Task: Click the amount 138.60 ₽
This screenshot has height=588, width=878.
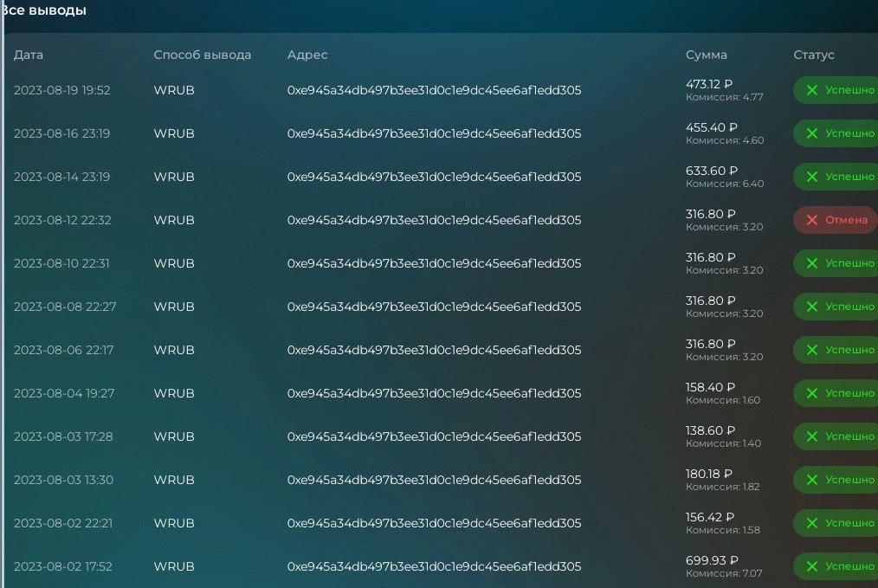Action: [711, 430]
